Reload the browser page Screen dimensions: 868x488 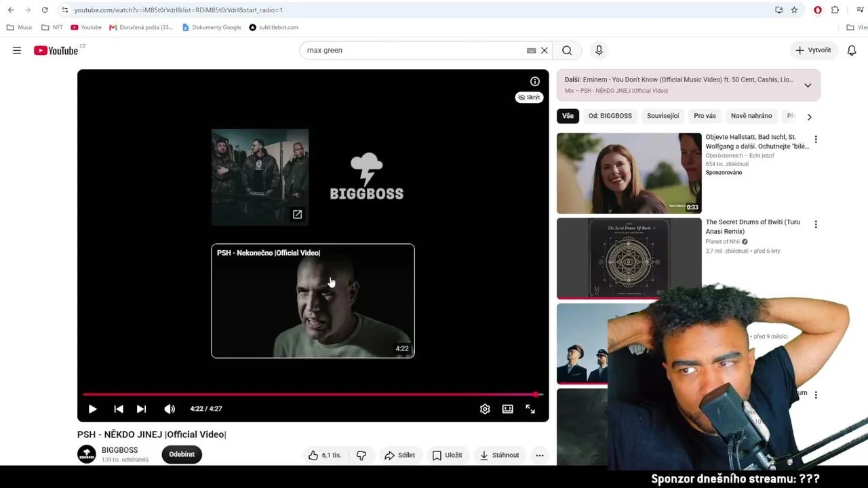point(45,10)
